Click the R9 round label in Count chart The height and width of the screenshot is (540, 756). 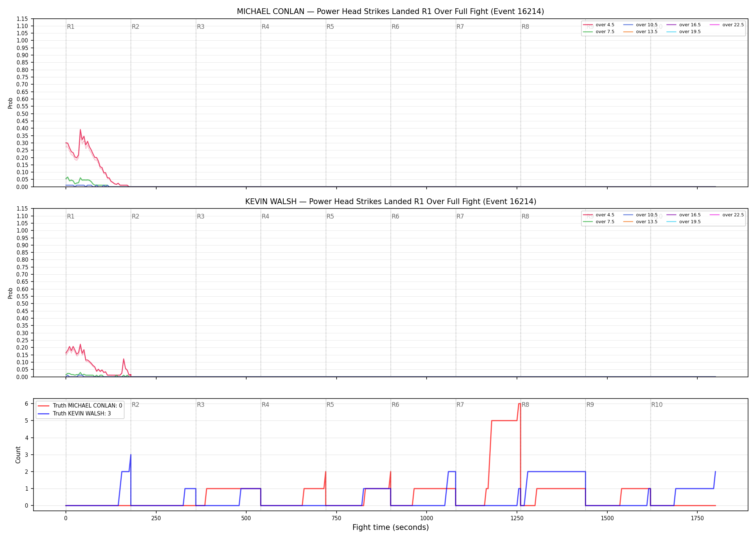tap(590, 405)
